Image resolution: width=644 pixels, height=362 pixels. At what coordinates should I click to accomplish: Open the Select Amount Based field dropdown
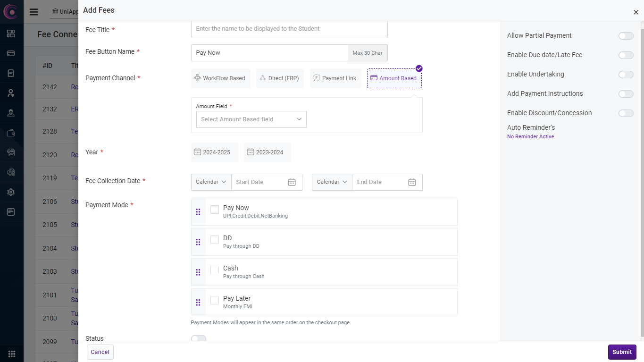[x=251, y=119]
